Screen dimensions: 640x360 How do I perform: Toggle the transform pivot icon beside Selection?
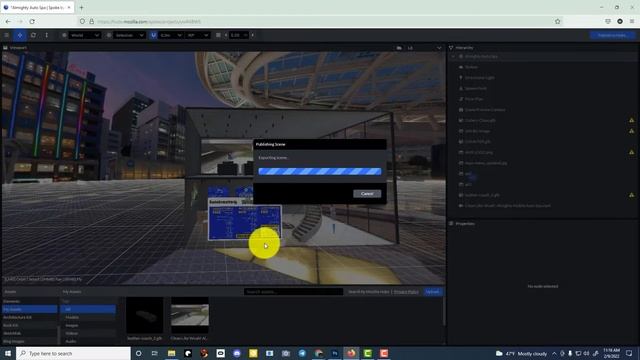click(x=109, y=35)
